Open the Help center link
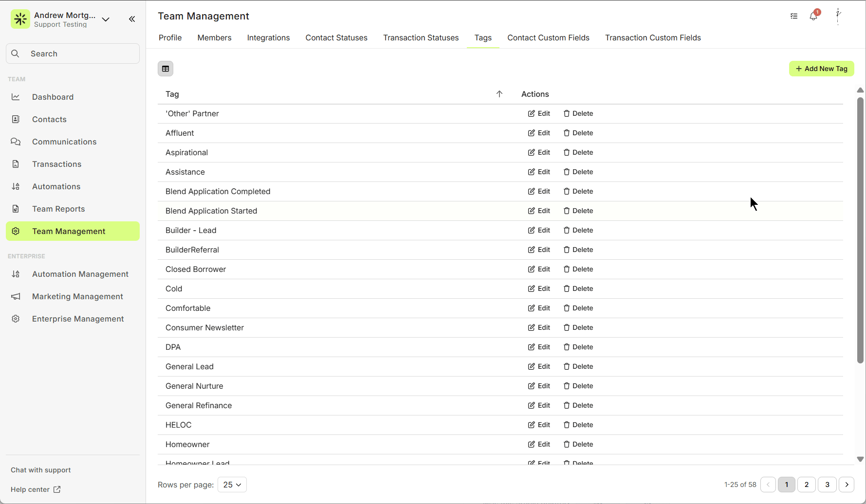 36,489
